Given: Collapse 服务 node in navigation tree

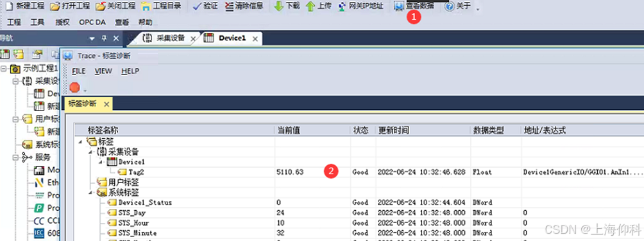Looking at the screenshot, I should point(16,157).
